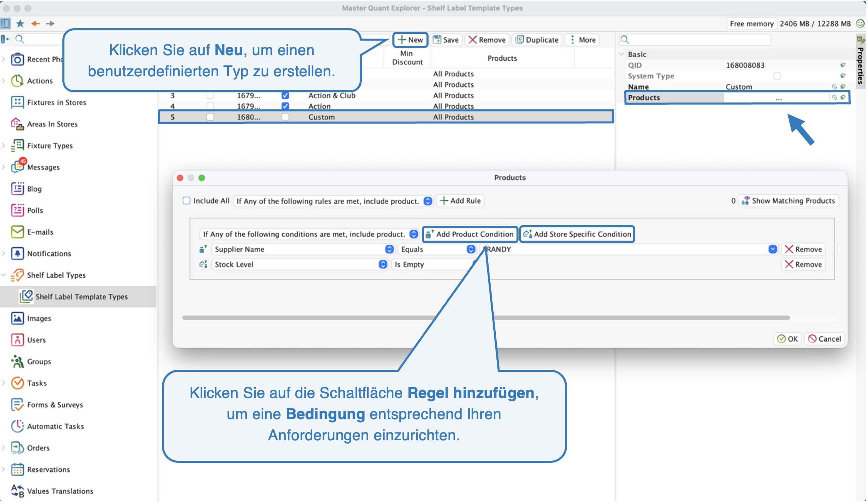Open the E-mails sidebar icon
868x503 pixels.
pos(17,232)
